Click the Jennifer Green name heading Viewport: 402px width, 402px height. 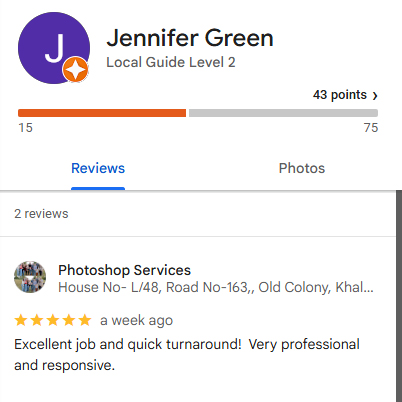coord(190,38)
